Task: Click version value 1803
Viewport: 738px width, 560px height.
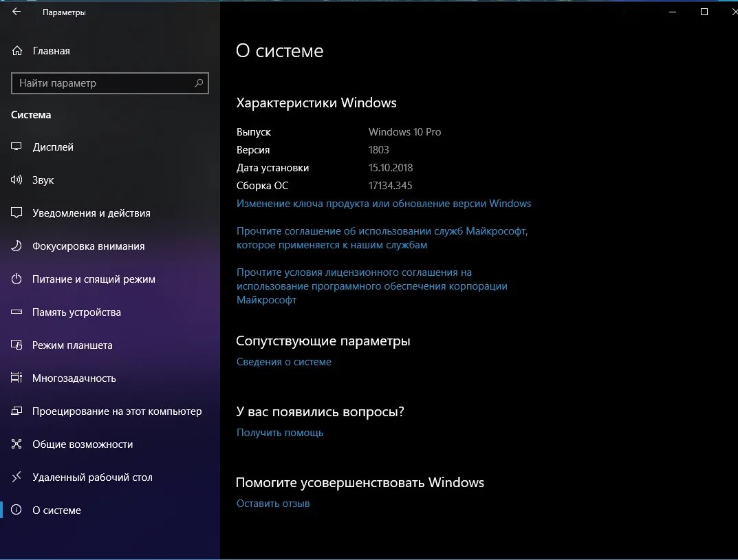Action: pyautogui.click(x=378, y=150)
